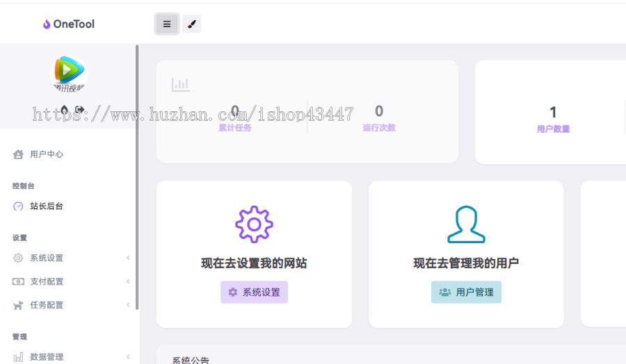
Task: Expand the 系统设置 chevron arrow
Action: click(128, 258)
